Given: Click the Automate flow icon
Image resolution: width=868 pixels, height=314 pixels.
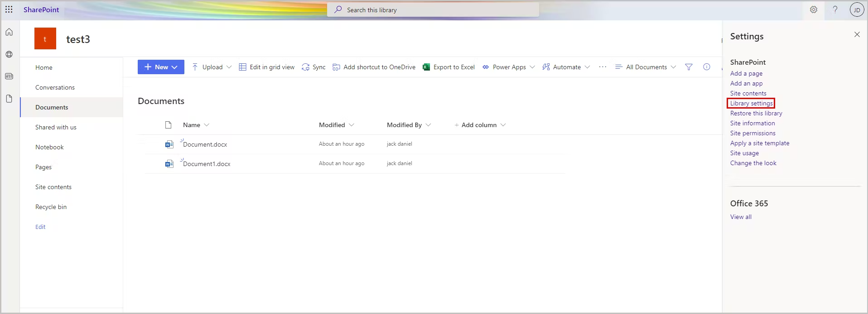Looking at the screenshot, I should (x=546, y=67).
